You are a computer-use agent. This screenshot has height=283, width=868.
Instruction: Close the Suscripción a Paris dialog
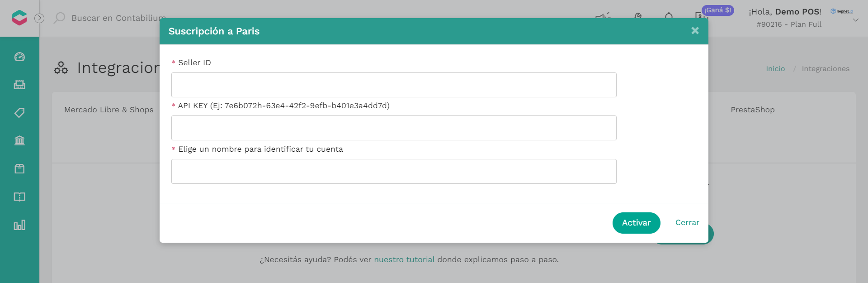click(695, 30)
